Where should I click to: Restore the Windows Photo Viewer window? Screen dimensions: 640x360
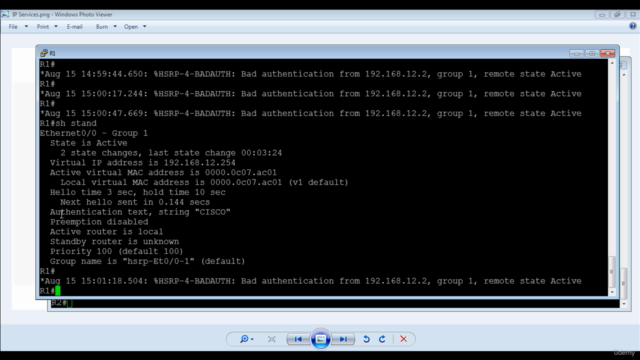tap(617, 15)
